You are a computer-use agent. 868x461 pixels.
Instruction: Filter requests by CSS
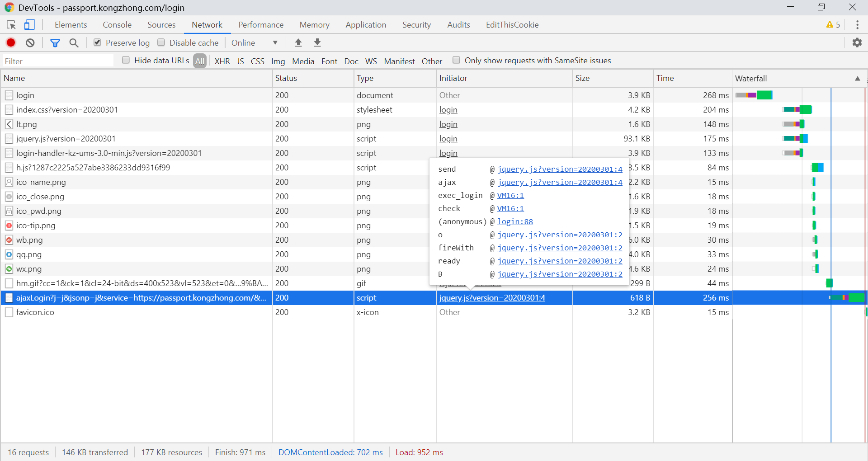(258, 61)
